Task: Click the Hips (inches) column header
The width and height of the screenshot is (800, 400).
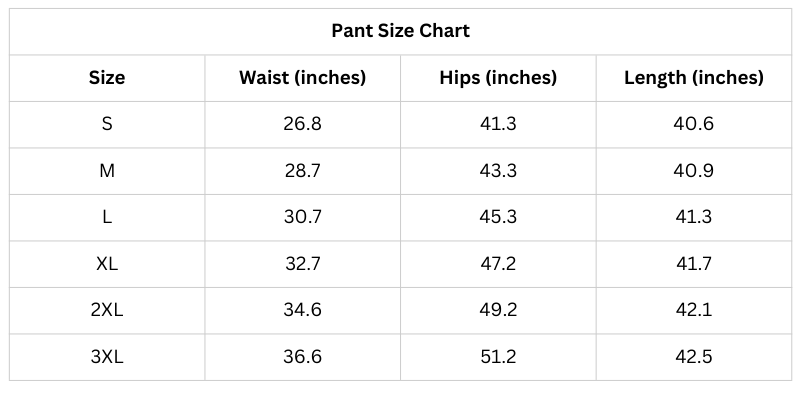Action: 498,78
